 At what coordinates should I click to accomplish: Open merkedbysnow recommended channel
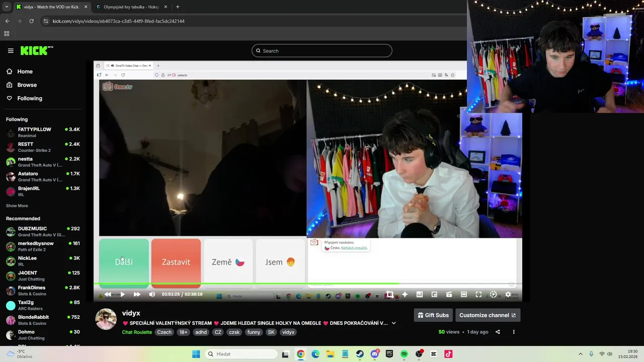coord(43,246)
